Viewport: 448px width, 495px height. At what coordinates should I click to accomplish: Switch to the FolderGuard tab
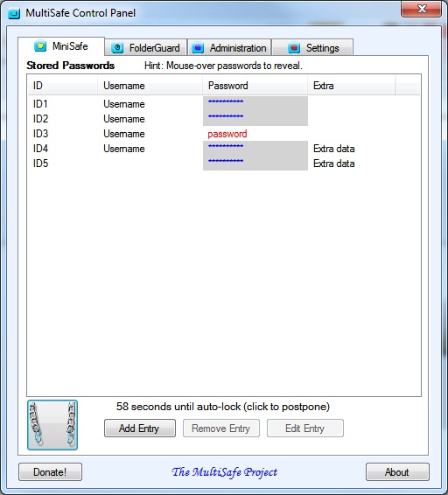tap(145, 48)
